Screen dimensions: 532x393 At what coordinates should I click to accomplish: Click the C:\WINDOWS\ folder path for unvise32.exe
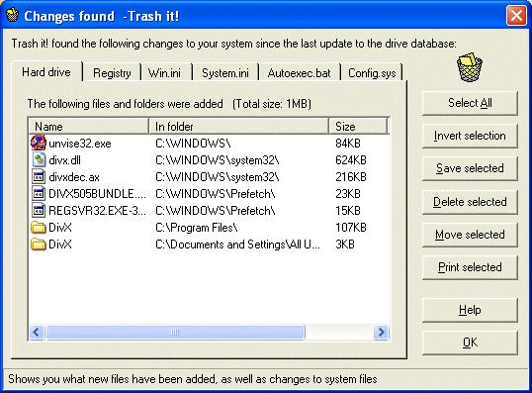click(x=193, y=144)
